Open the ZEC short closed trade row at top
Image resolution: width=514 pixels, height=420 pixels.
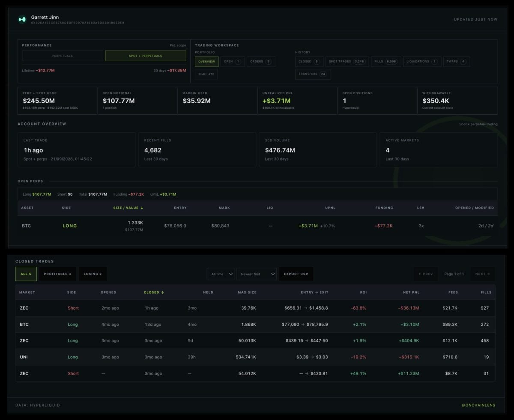point(255,308)
